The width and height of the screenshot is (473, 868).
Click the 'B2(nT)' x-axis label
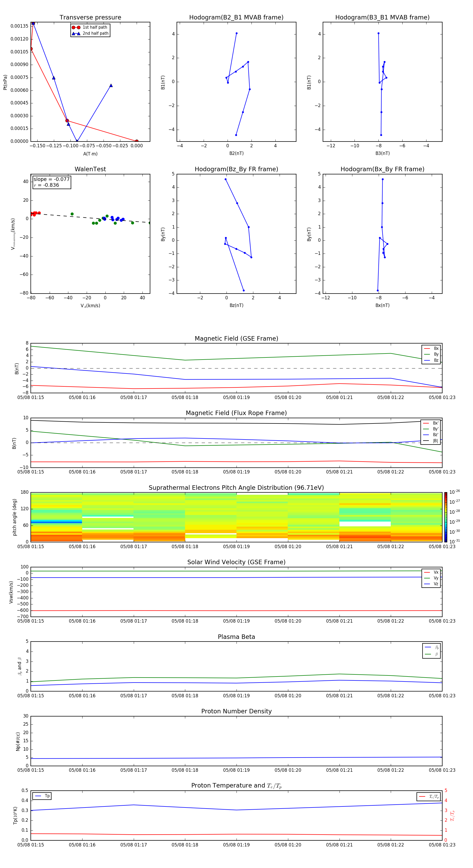[x=236, y=153]
